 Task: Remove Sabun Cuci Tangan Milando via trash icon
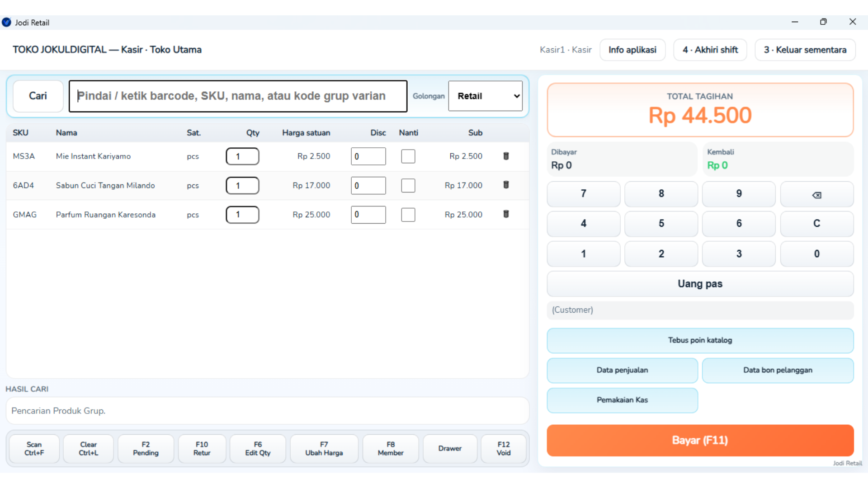[x=506, y=185]
